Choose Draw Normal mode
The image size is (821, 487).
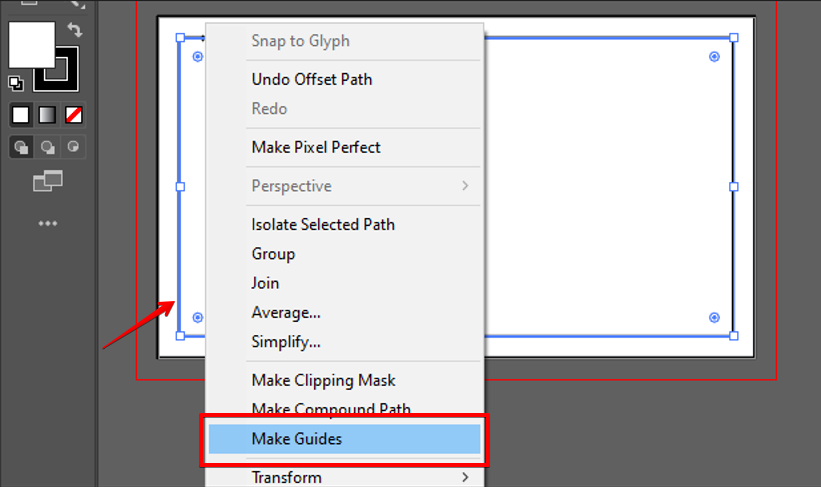(21, 147)
